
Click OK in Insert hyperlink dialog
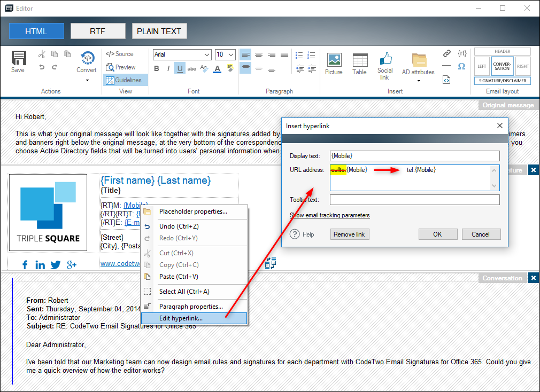click(438, 234)
